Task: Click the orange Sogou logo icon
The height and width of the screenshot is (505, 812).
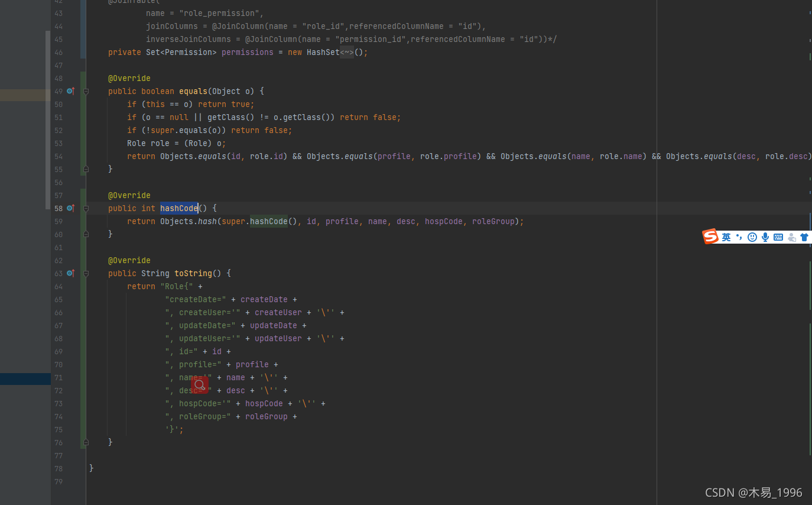Action: [x=710, y=235]
